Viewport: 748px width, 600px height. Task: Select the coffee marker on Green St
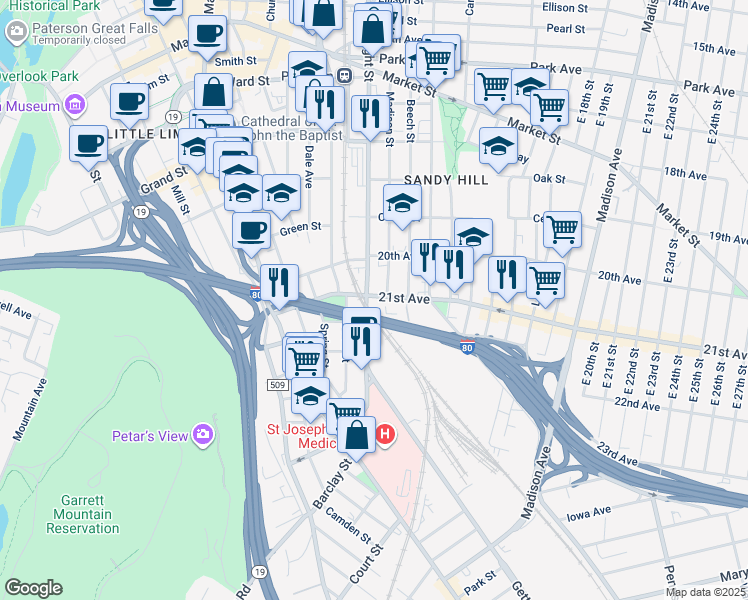(251, 232)
